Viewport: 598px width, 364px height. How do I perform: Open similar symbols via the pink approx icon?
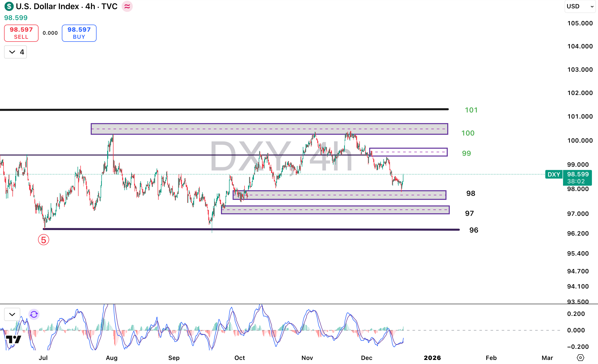(x=127, y=6)
